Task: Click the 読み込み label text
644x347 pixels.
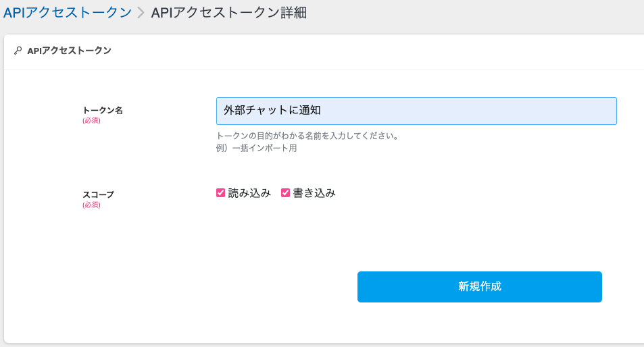Action: coord(249,193)
